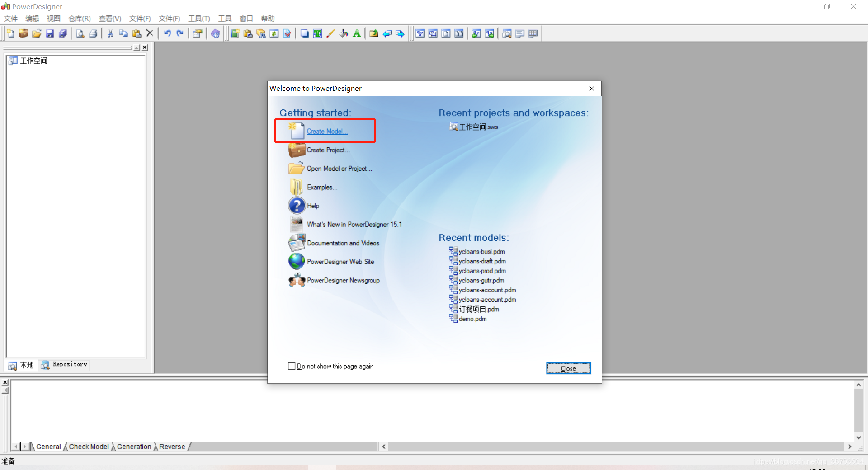Click the line color pencil toolbar icon
This screenshot has height=470, width=868.
(x=330, y=33)
